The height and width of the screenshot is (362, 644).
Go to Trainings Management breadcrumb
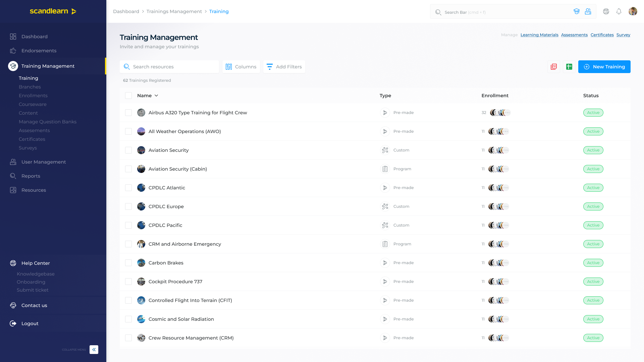tap(174, 11)
